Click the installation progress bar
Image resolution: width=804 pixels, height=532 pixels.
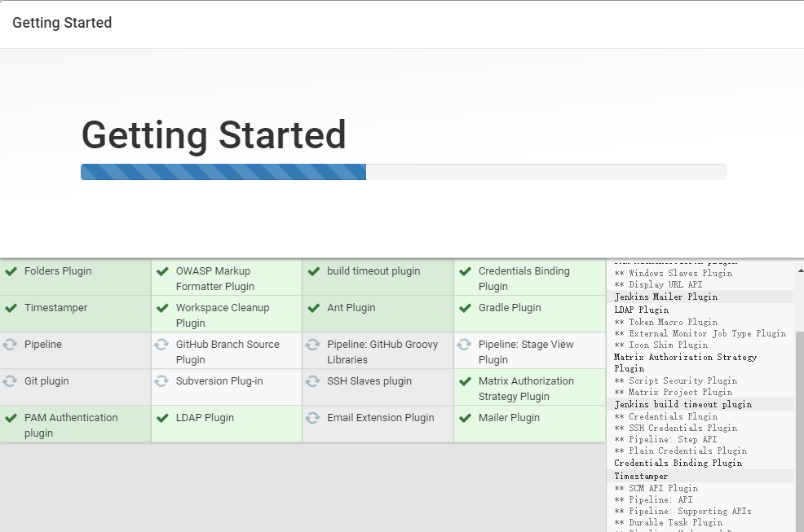[x=404, y=172]
